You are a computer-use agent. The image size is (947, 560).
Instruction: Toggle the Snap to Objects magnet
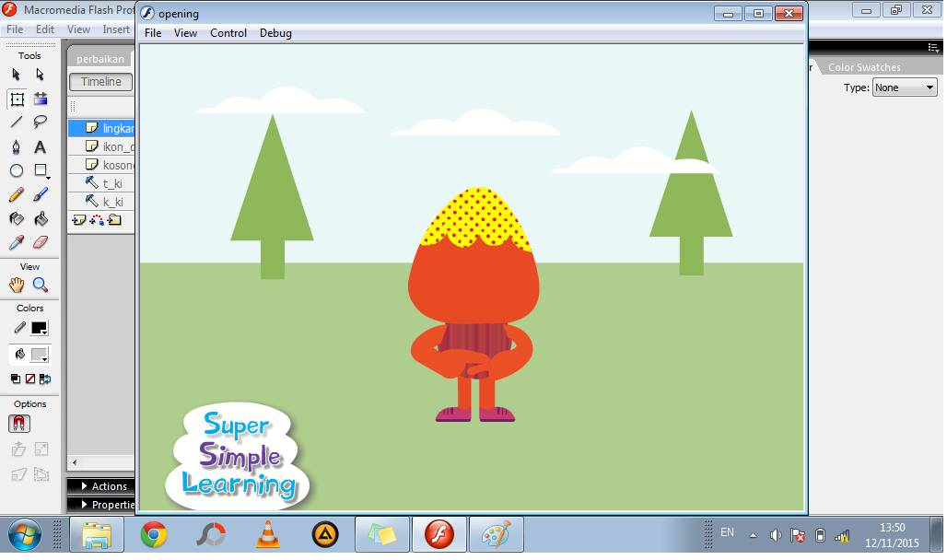[x=19, y=424]
